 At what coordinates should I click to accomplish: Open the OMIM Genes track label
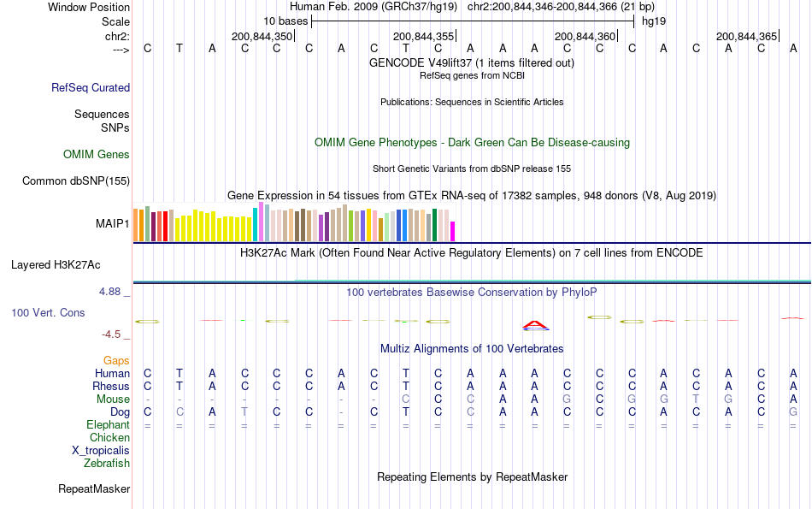click(x=96, y=155)
